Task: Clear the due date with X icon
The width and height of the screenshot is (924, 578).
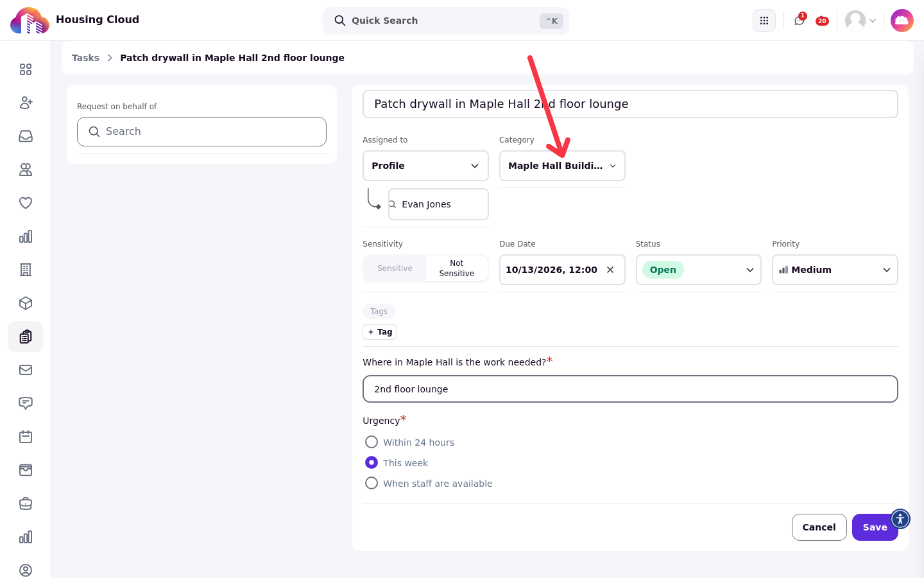Action: tap(610, 270)
